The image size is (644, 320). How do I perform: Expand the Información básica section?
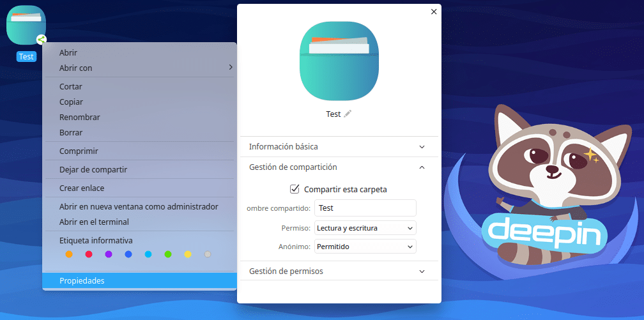click(x=339, y=147)
